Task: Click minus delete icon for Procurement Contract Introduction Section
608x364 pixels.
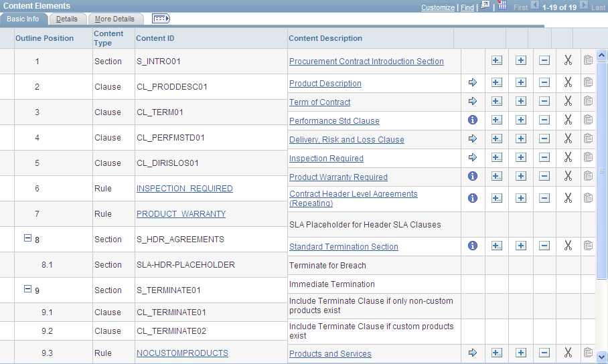Action: (x=544, y=60)
